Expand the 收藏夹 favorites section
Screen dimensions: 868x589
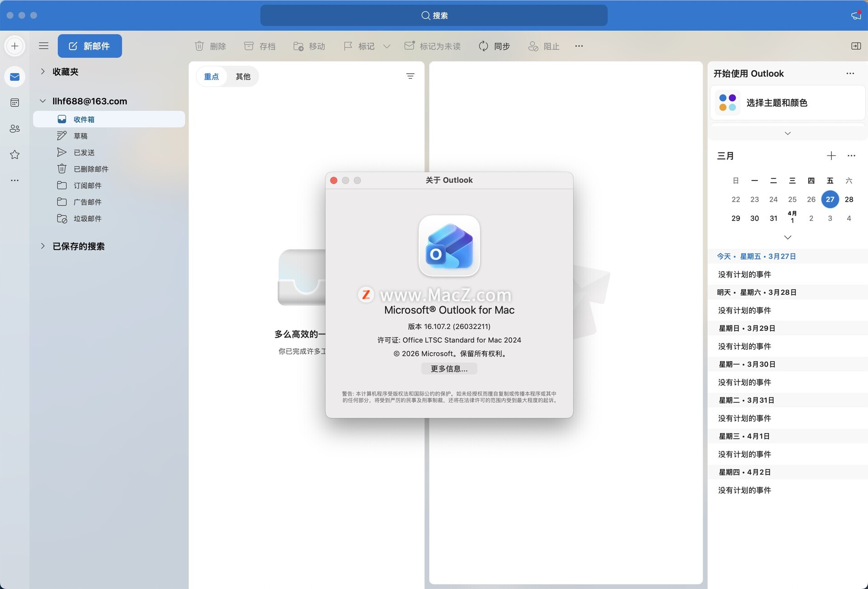pos(43,71)
